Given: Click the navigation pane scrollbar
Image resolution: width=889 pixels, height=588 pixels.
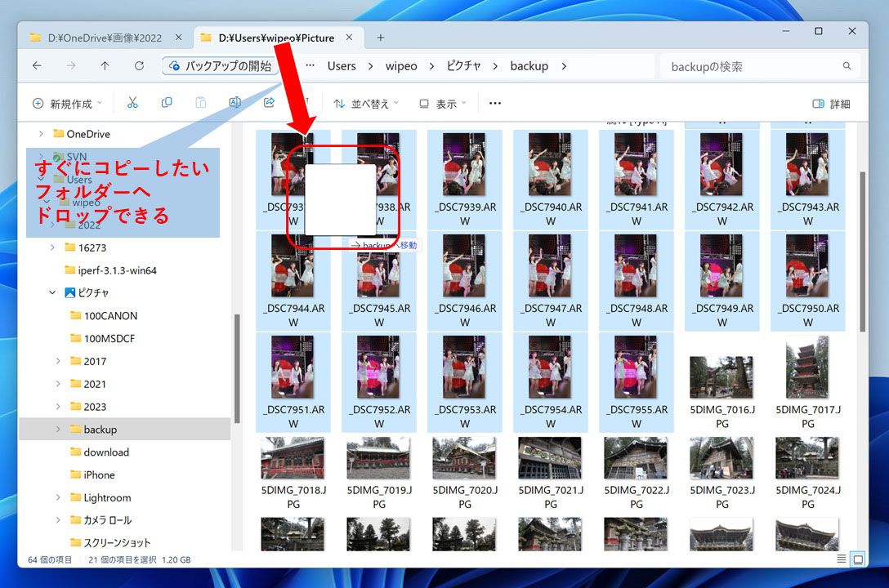Looking at the screenshot, I should (236, 368).
